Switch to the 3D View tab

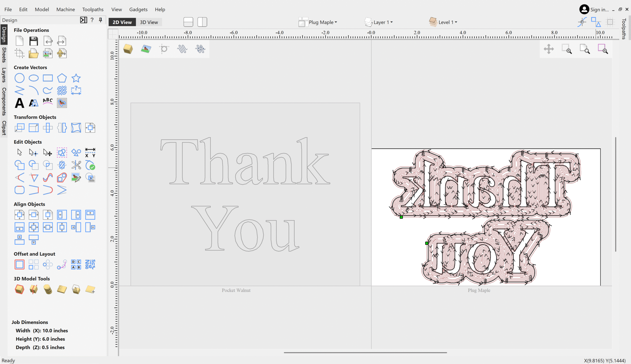pos(149,22)
